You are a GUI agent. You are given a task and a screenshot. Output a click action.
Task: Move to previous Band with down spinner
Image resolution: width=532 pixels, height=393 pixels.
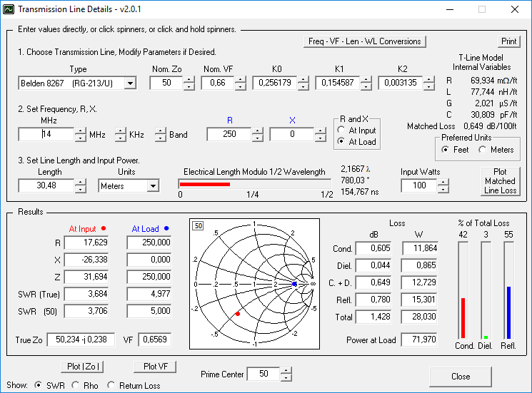[x=161, y=138]
